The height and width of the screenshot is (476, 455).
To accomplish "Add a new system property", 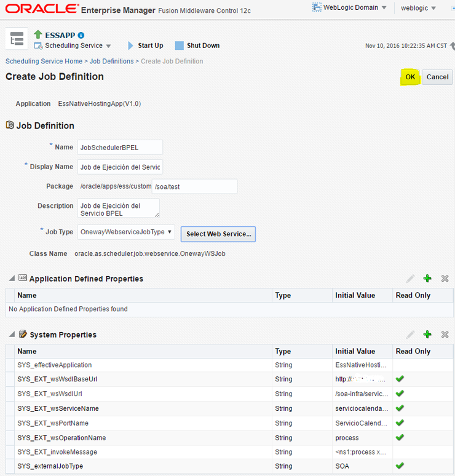I will [427, 335].
